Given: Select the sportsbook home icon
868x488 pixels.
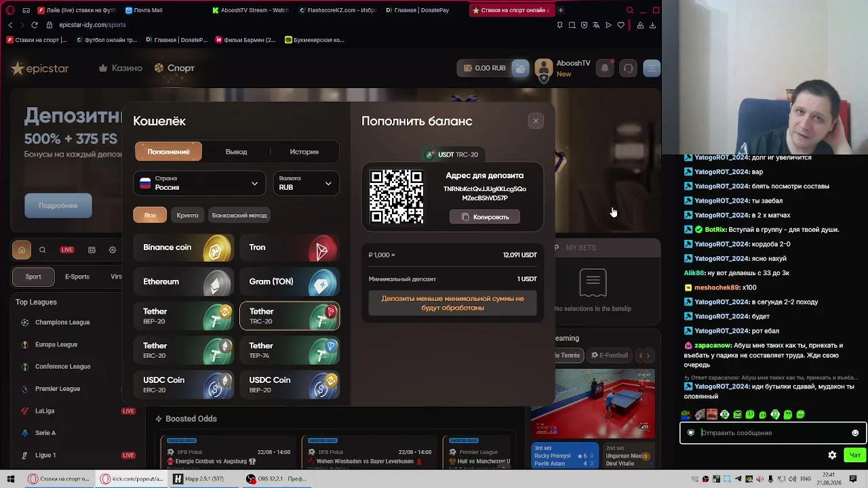Looking at the screenshot, I should pos(22,250).
